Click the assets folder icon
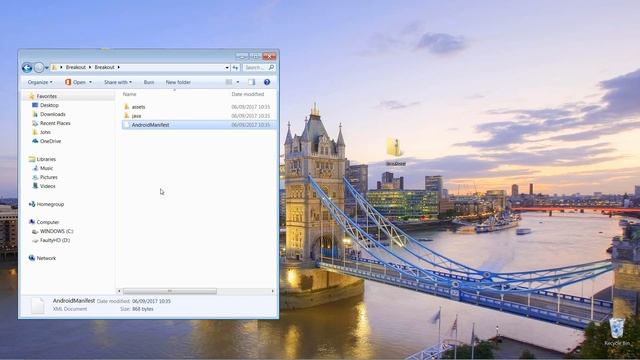This screenshot has height=360, width=640. pos(127,107)
